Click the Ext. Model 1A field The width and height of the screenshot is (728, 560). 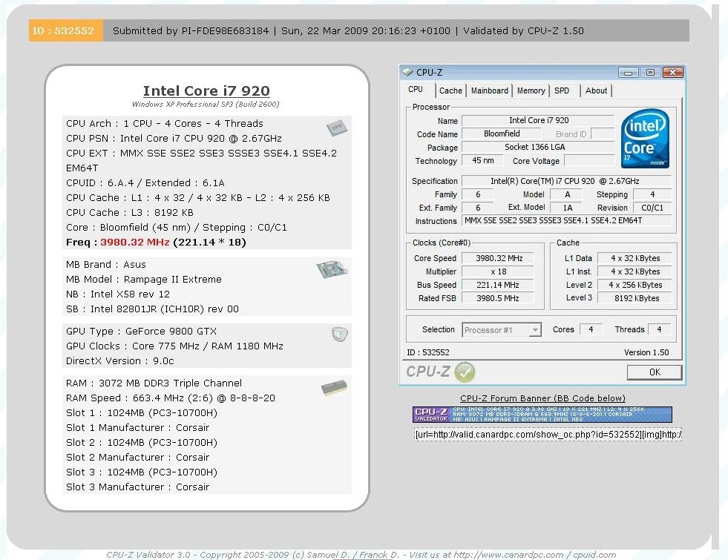(568, 208)
